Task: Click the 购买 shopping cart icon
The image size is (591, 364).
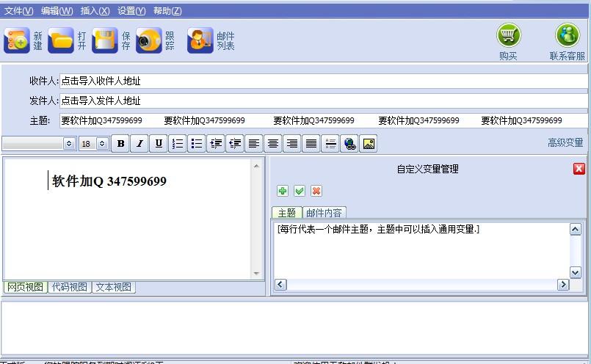Action: [509, 35]
